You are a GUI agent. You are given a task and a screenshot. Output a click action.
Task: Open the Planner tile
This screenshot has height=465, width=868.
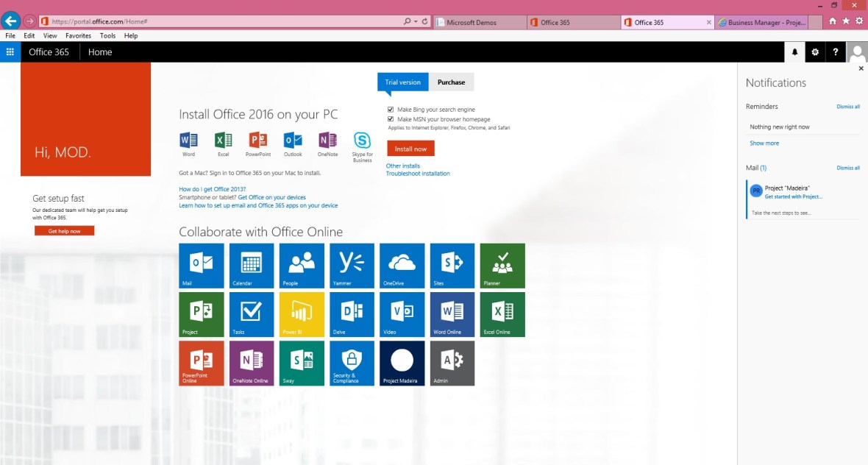502,265
